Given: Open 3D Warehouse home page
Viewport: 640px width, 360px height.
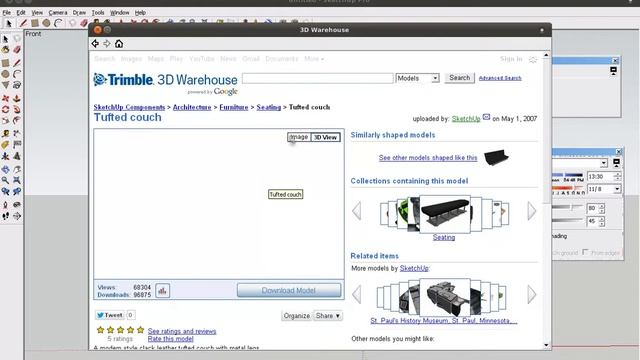Looking at the screenshot, I should tap(119, 43).
